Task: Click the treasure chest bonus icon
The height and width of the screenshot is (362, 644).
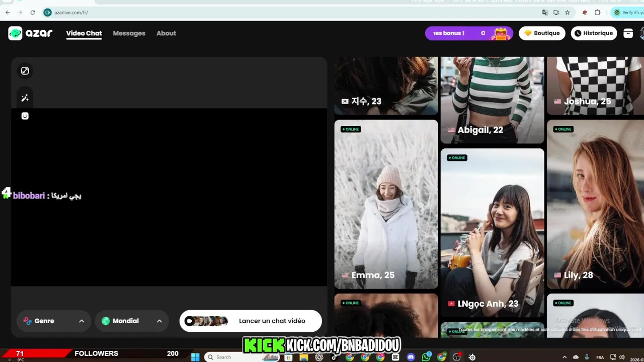Action: tap(501, 33)
